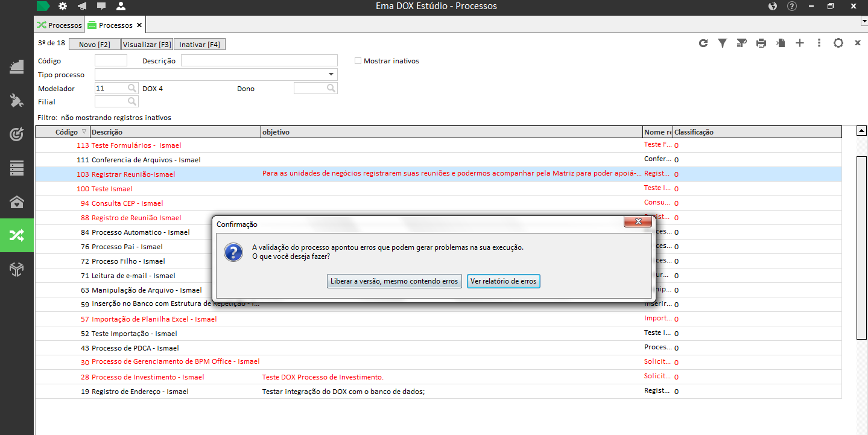Viewport: 868px width, 435px height.
Task: Click the Novo [F2] button
Action: click(95, 45)
